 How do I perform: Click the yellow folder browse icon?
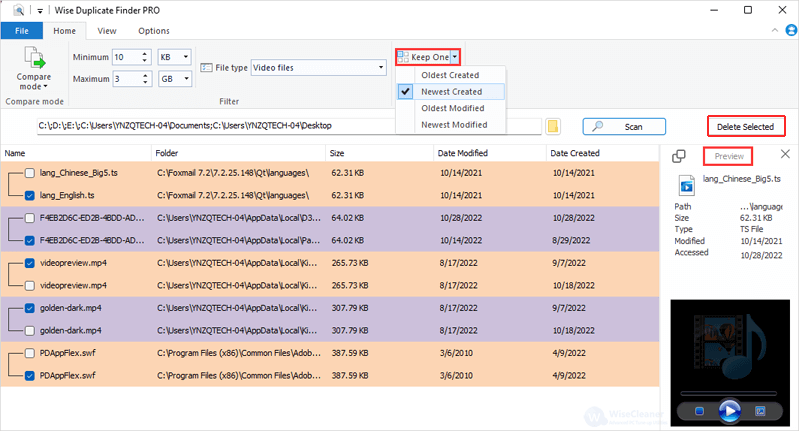(x=553, y=126)
